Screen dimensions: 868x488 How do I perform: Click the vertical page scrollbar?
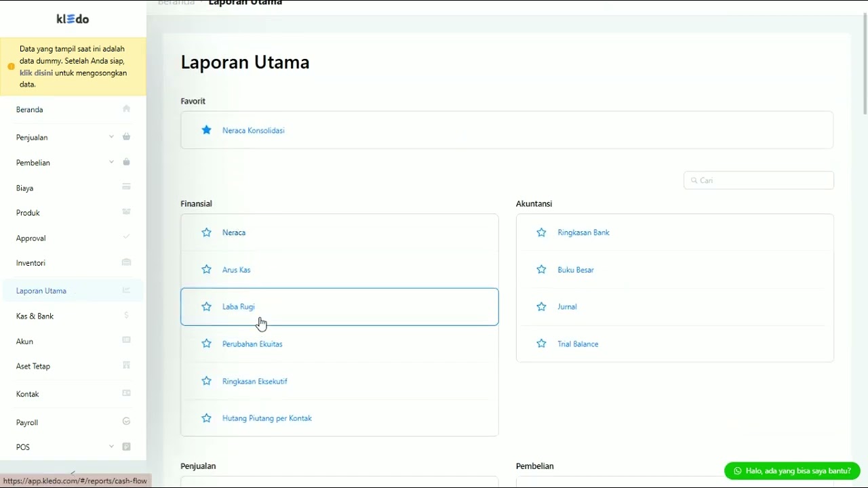pos(865,64)
